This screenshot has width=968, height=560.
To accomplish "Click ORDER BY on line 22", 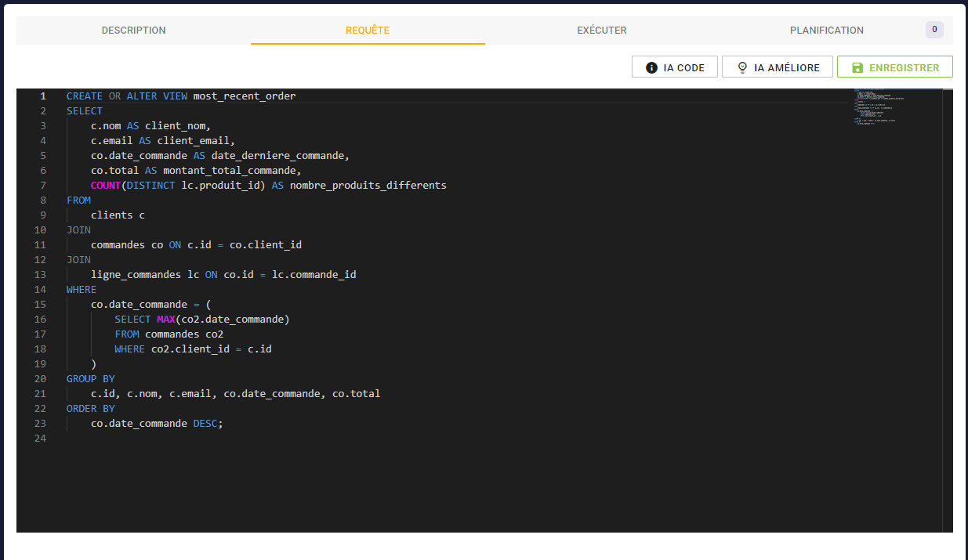I will coord(91,409).
